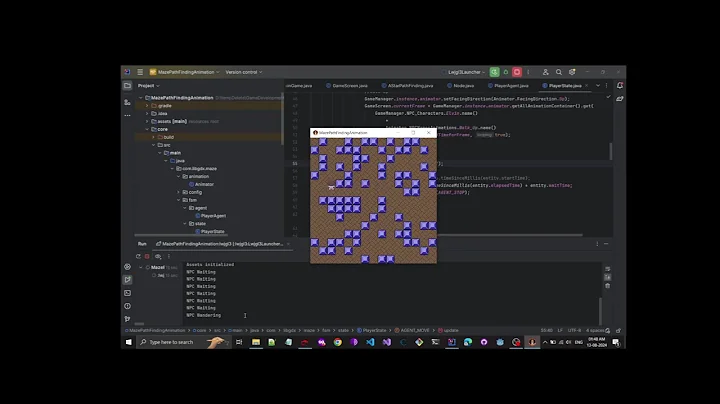Click the eye icon in Run toolbar
This screenshot has width=720, height=404.
click(x=158, y=257)
